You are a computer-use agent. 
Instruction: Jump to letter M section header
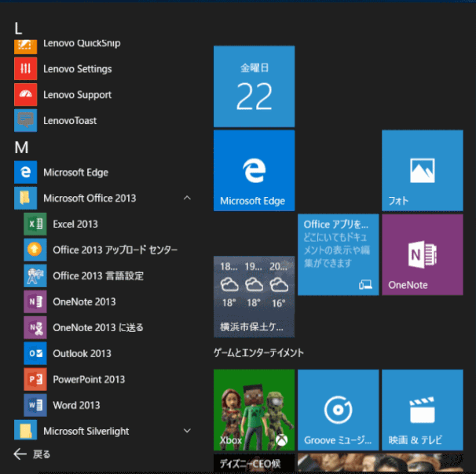point(22,147)
